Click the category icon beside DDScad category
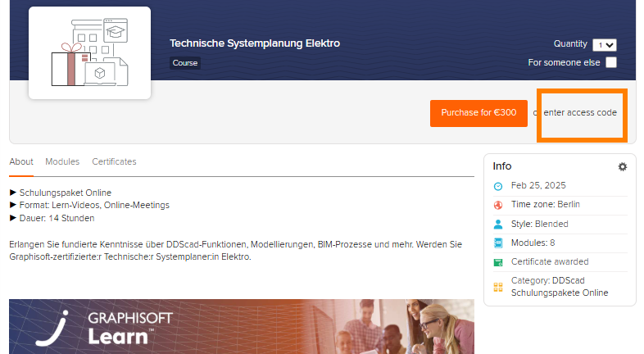 pos(498,288)
